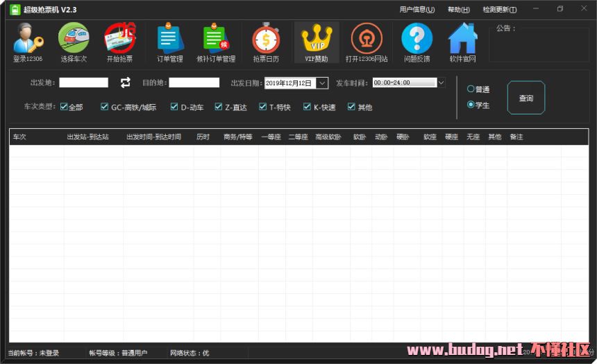Click the 目的地 input field
The width and height of the screenshot is (597, 364).
194,83
